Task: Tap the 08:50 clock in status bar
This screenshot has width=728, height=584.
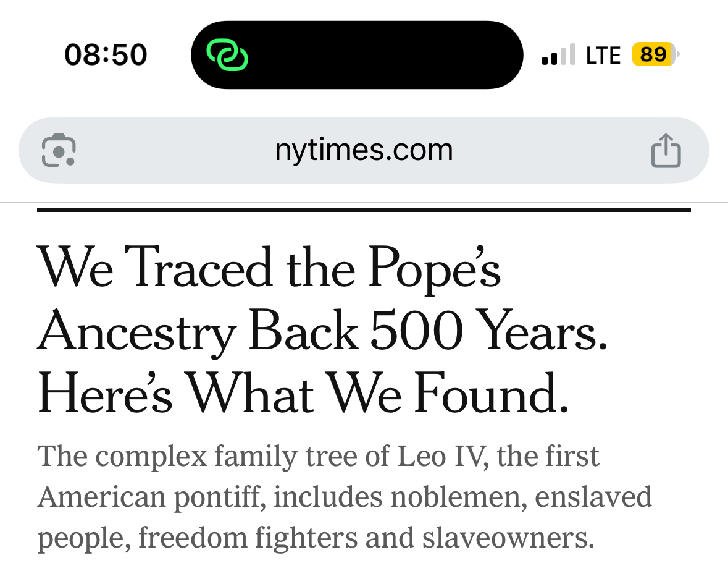Action: 106,55
